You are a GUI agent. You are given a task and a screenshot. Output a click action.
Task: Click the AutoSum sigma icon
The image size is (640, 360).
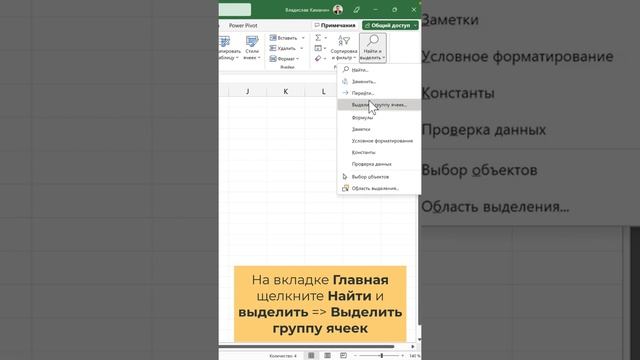(318, 38)
